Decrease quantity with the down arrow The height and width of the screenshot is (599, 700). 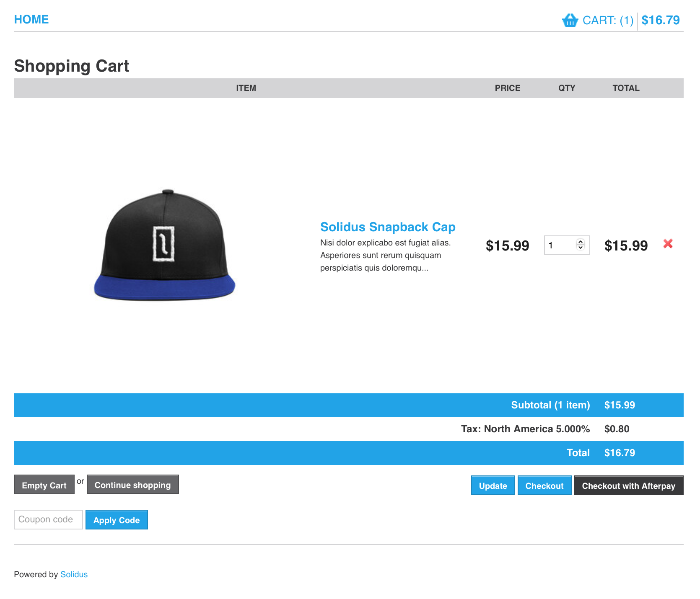[581, 248]
